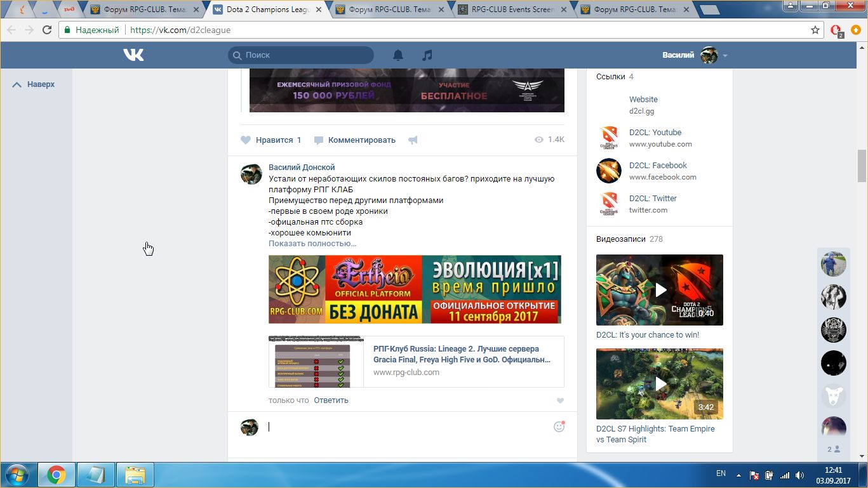Open D2CL: Youtube text link

pos(655,133)
